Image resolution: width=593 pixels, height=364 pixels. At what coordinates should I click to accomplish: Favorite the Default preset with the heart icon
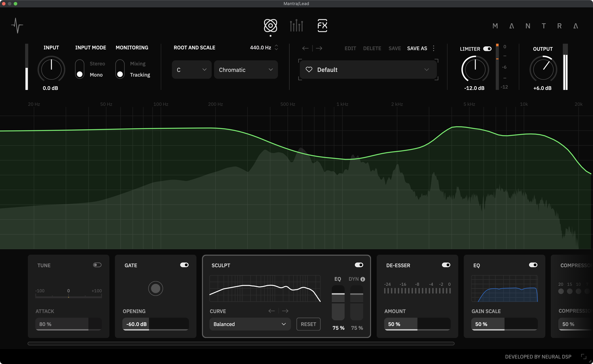coord(309,70)
